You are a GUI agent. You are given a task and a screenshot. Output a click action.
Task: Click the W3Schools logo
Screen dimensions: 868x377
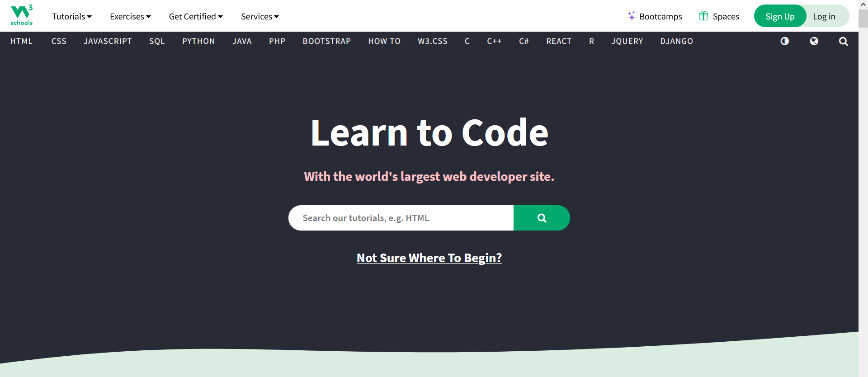pos(21,15)
